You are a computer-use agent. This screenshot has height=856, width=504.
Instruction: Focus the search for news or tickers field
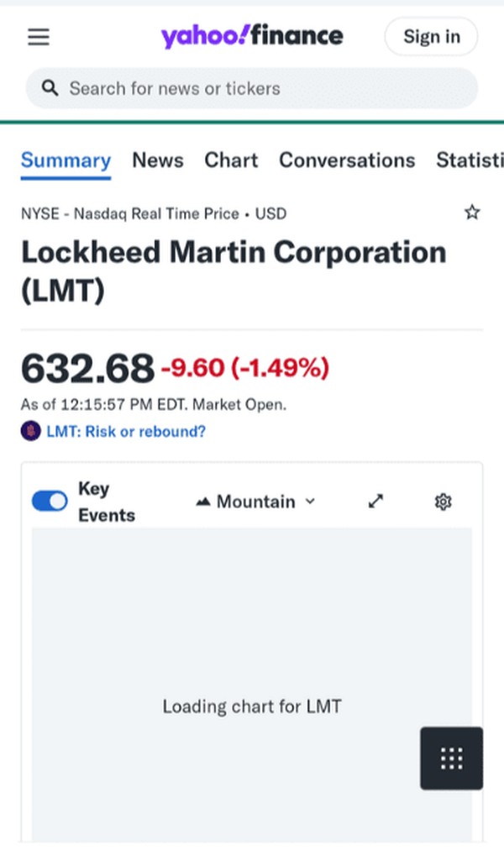coord(260,88)
